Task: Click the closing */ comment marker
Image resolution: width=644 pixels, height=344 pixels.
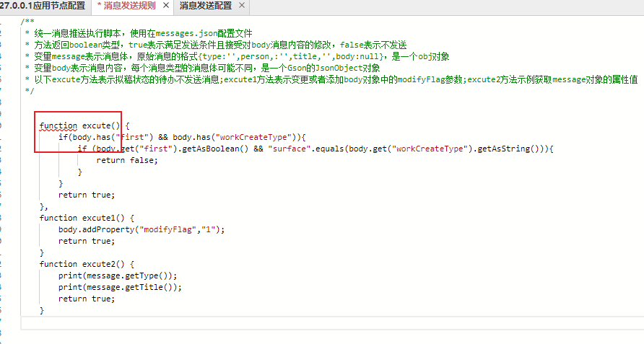Action: [x=28, y=91]
